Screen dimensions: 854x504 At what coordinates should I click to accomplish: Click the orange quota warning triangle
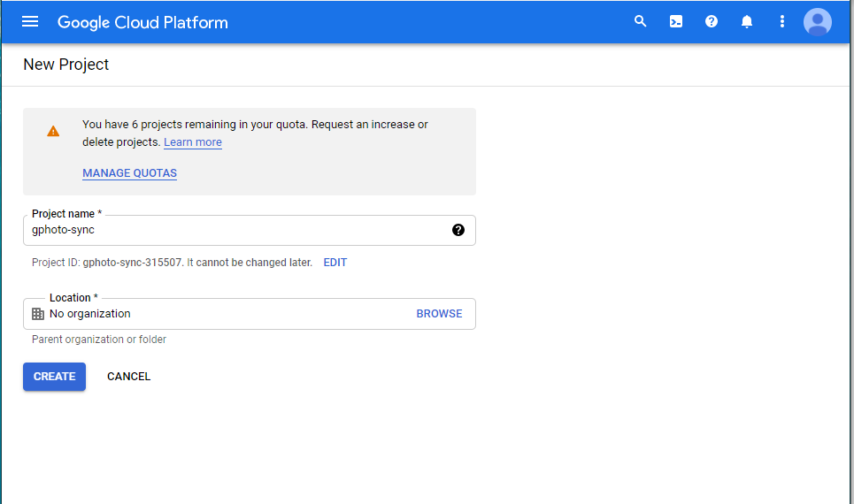point(53,132)
